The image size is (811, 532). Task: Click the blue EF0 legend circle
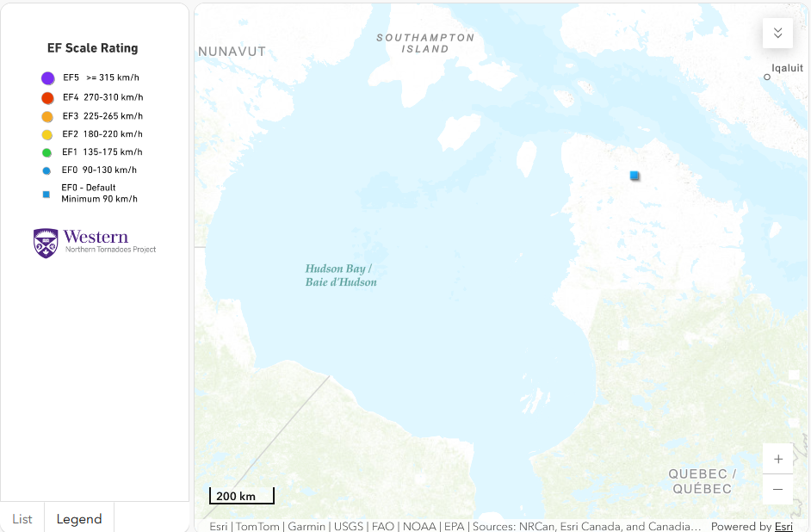click(x=46, y=170)
